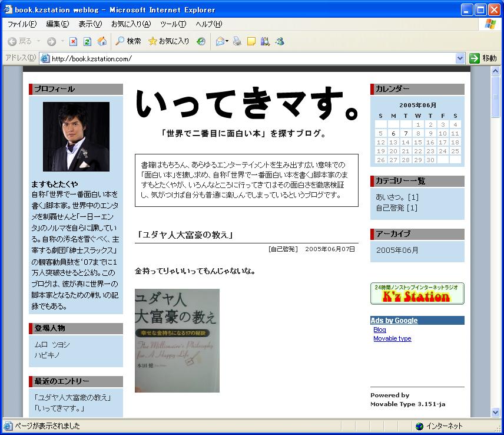Click the post date 2005年06月07日
The height and width of the screenshot is (435, 504).
click(330, 249)
